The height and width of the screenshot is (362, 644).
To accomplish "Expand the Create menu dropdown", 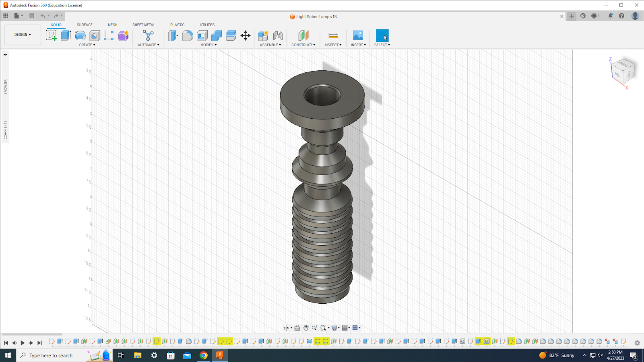I will [87, 45].
